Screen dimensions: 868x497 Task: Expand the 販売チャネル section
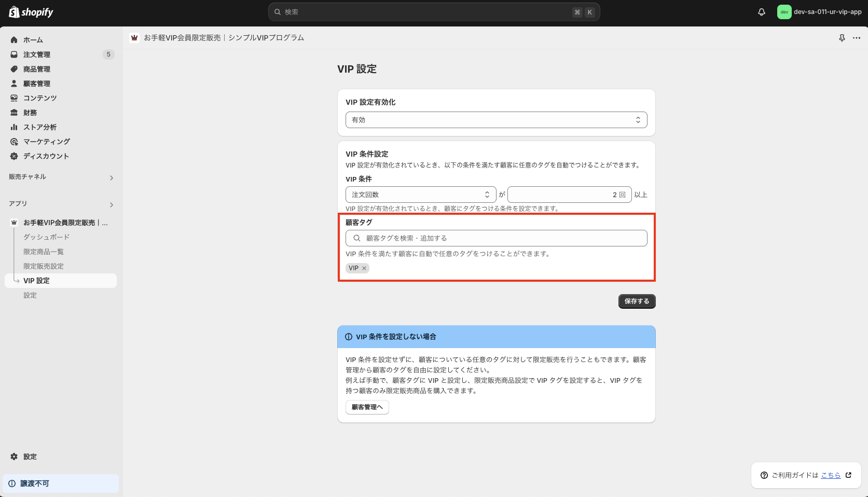click(x=111, y=177)
